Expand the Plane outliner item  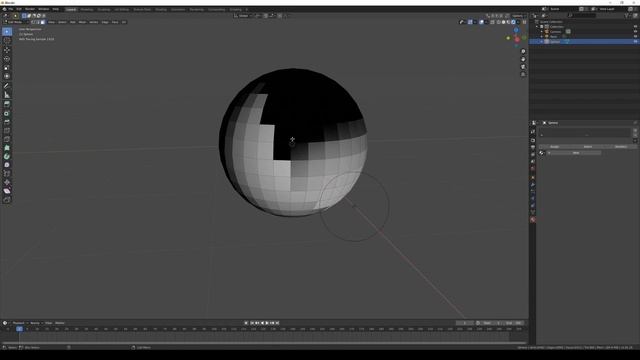(x=542, y=36)
